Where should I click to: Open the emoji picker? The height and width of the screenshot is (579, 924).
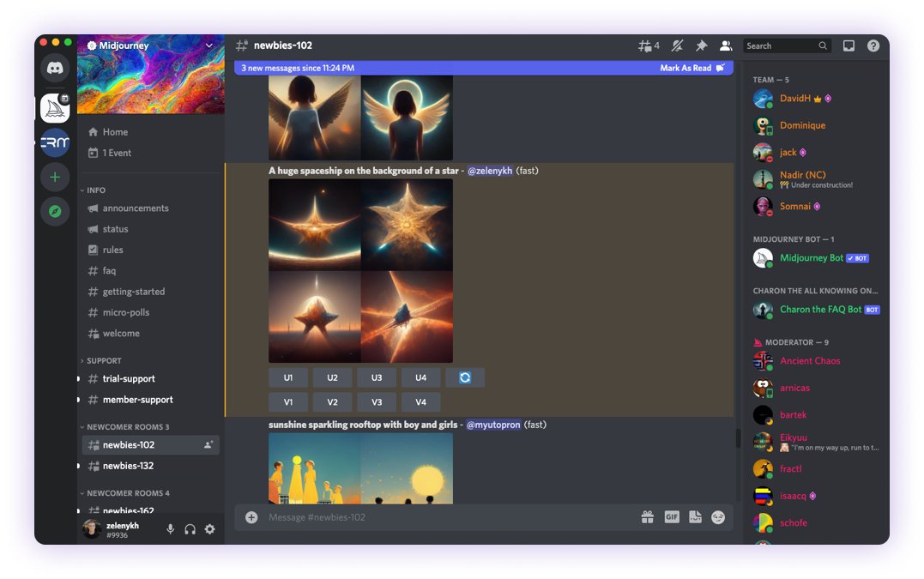click(718, 517)
